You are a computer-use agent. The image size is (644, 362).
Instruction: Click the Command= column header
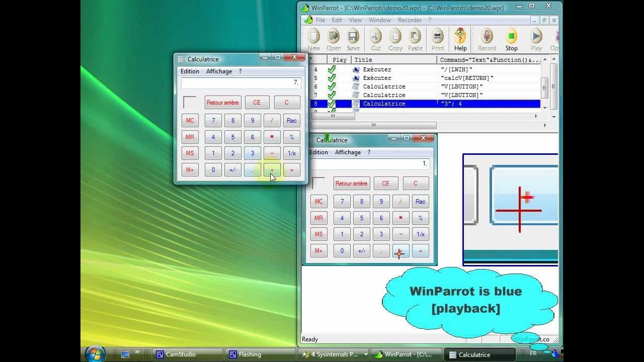[489, 60]
